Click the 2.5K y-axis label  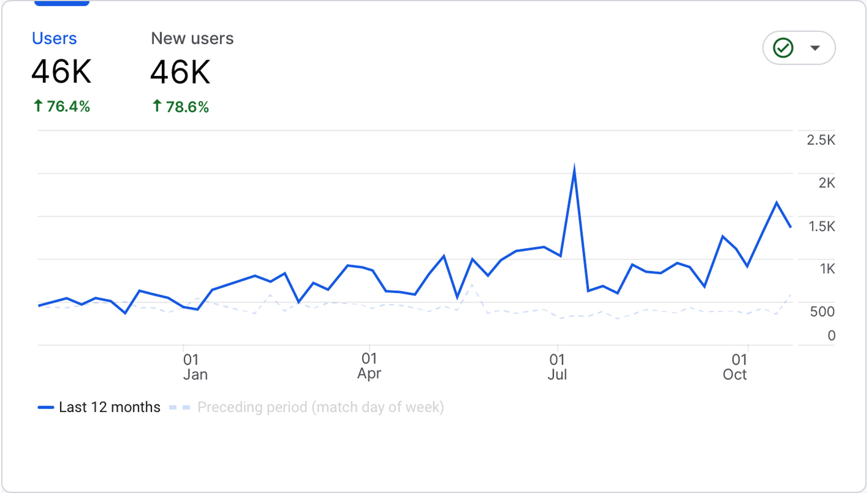(821, 140)
